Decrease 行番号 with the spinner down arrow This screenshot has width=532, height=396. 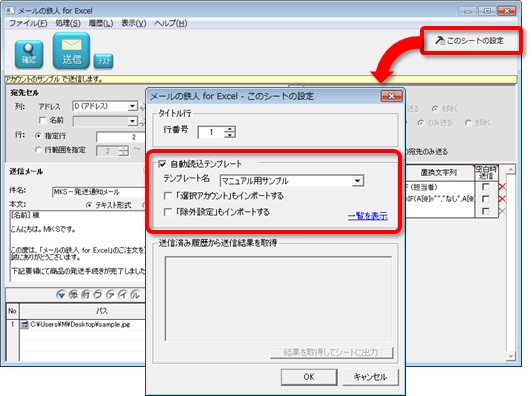pos(230,135)
